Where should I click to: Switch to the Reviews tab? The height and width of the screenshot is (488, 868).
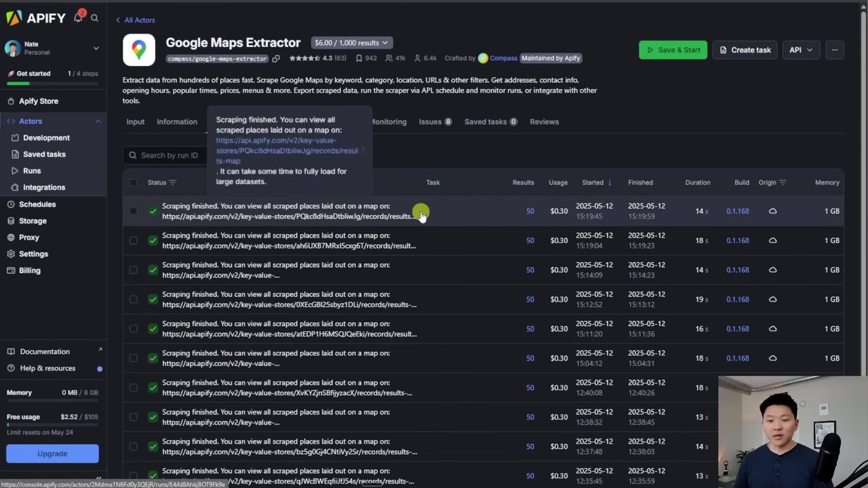[544, 122]
